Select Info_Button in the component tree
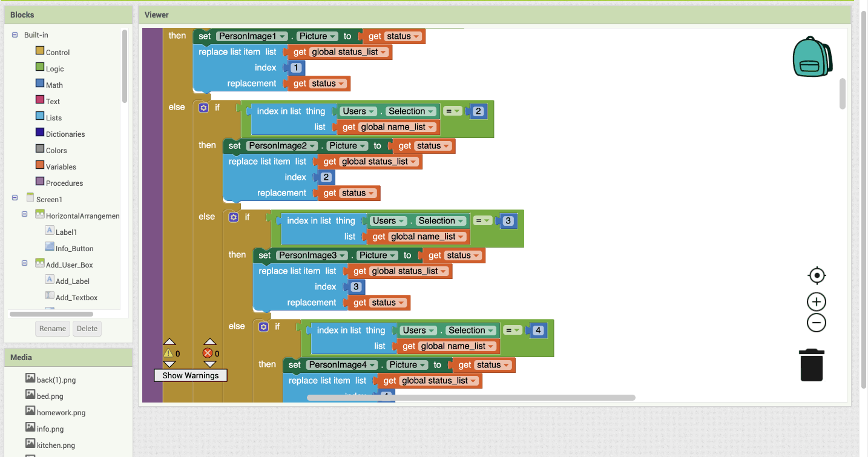The width and height of the screenshot is (868, 457). 74,248
